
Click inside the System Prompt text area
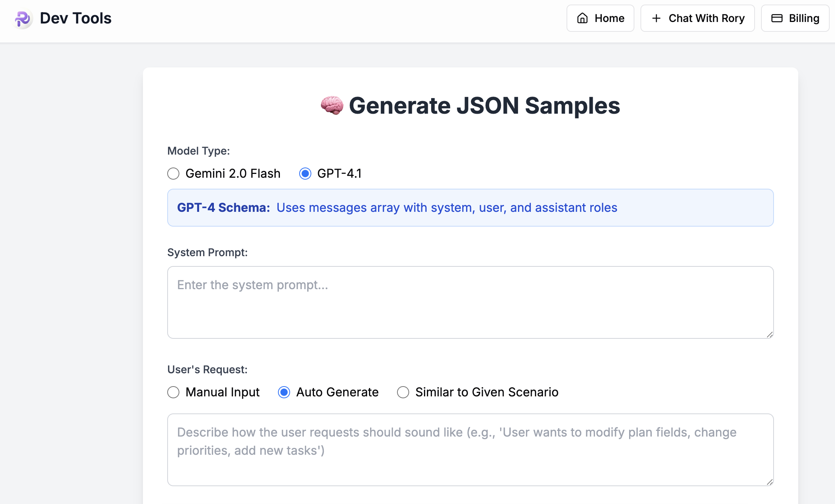(470, 301)
